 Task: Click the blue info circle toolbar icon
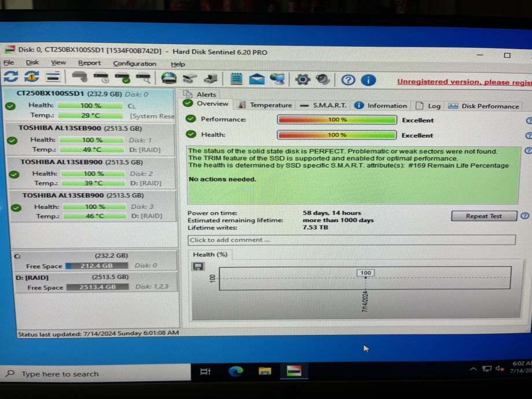point(368,80)
